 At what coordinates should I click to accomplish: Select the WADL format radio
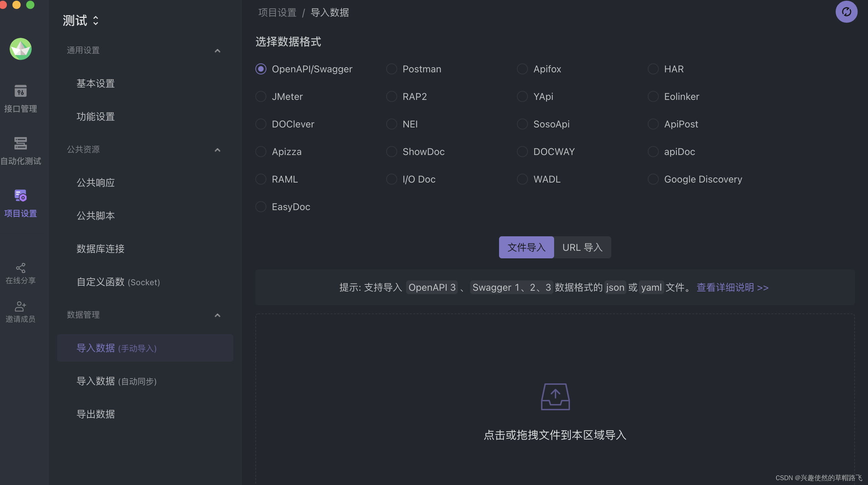[x=522, y=179]
